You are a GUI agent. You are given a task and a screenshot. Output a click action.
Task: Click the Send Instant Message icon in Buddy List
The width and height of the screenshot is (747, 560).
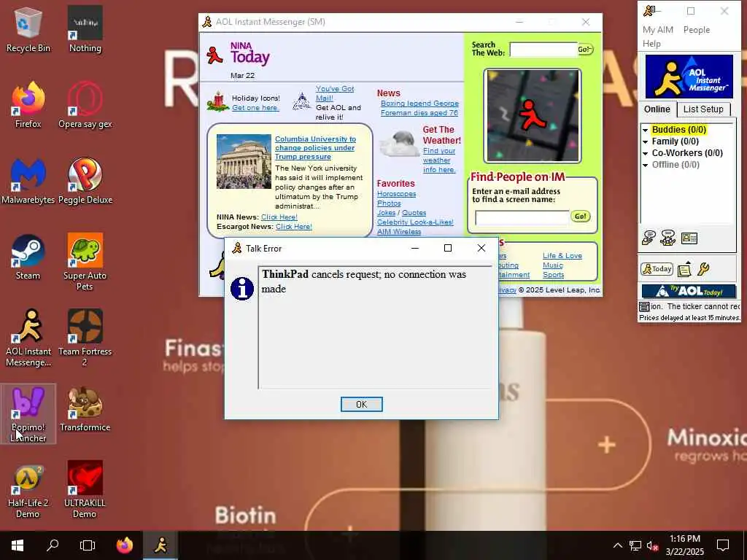click(648, 238)
